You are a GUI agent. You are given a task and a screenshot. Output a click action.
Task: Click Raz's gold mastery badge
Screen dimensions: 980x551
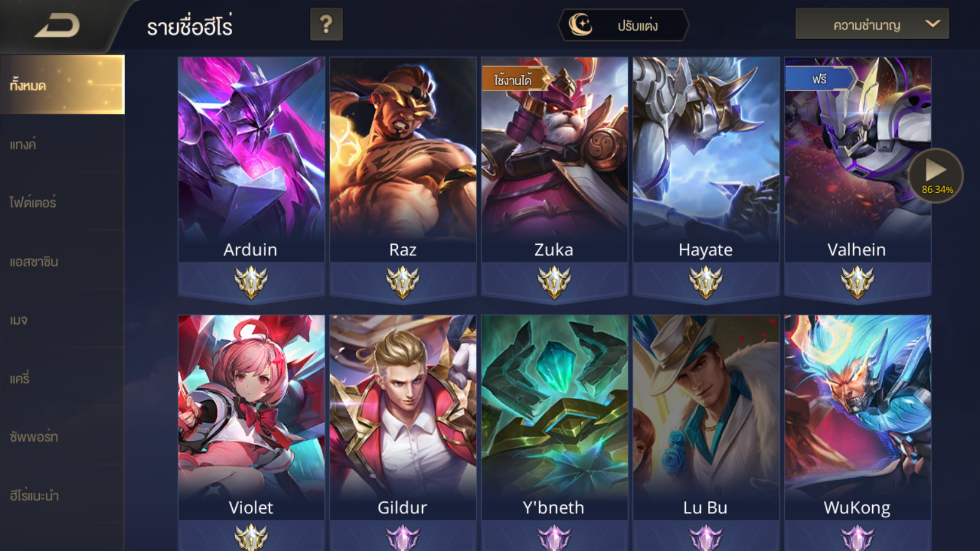pyautogui.click(x=403, y=282)
